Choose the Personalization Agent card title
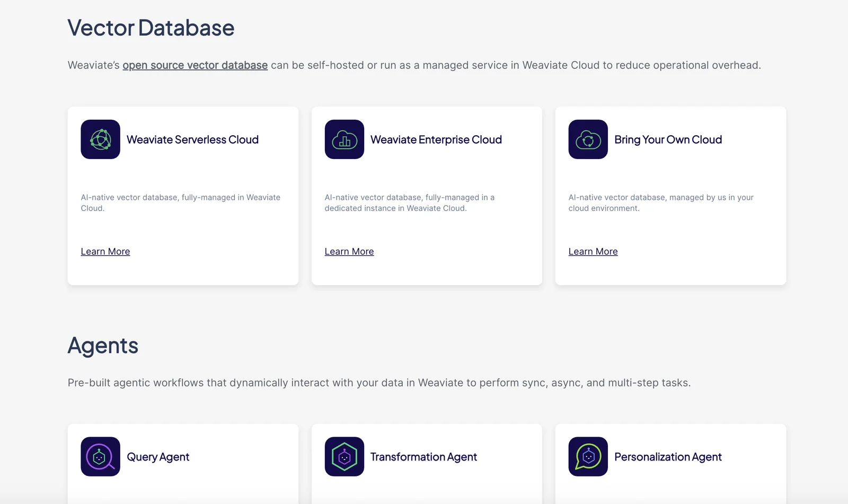Image resolution: width=848 pixels, height=504 pixels. coord(668,457)
